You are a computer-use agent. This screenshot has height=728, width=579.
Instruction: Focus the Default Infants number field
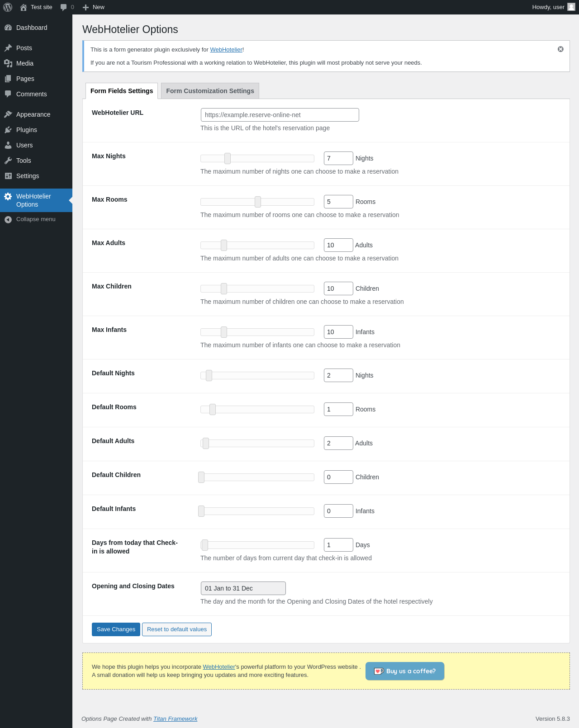(338, 511)
